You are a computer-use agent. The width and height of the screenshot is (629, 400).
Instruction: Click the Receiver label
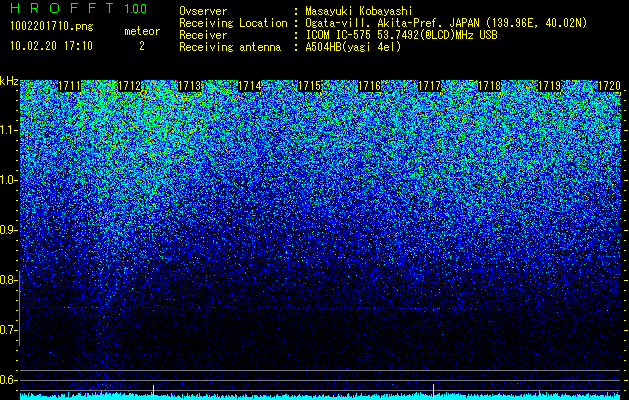pyautogui.click(x=203, y=35)
